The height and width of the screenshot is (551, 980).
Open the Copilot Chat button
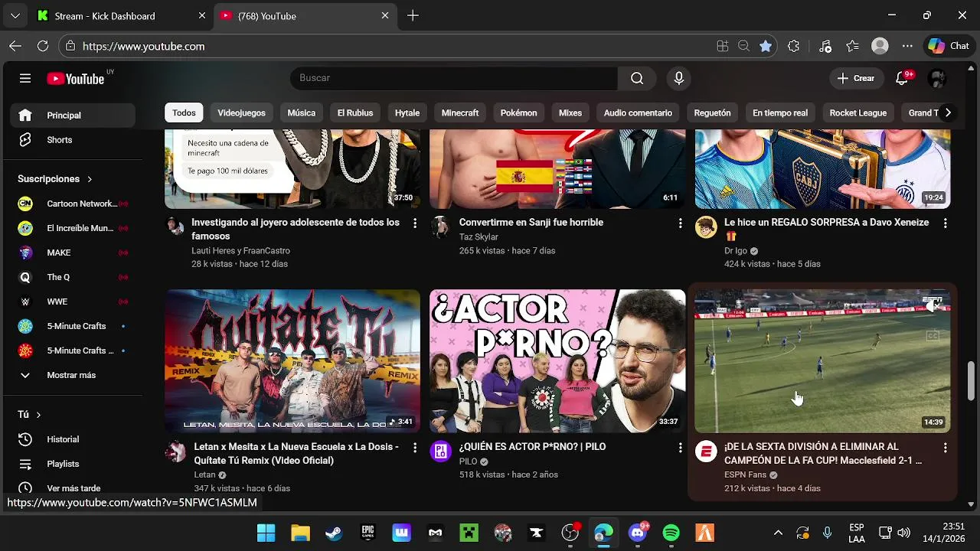tap(949, 46)
